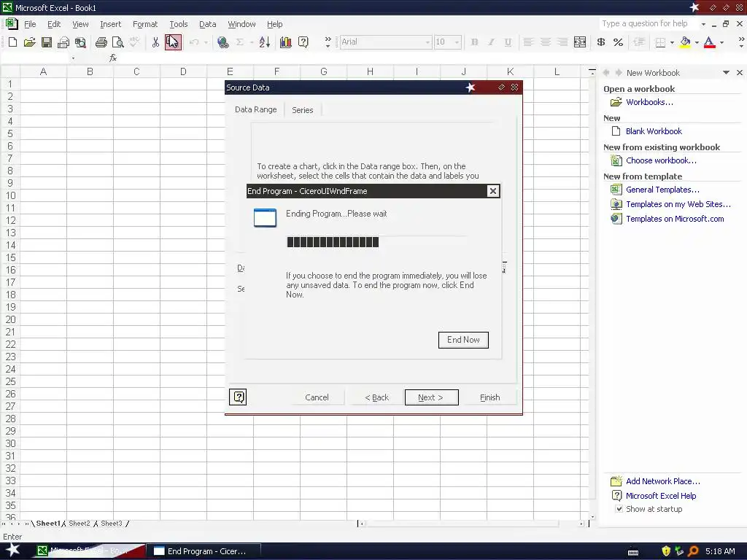Open Excel Help from toolbar question icon
747x560 pixels.
point(303,42)
